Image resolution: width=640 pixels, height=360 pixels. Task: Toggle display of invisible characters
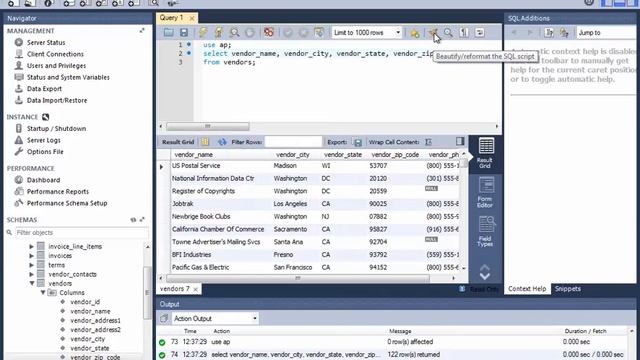click(x=464, y=32)
